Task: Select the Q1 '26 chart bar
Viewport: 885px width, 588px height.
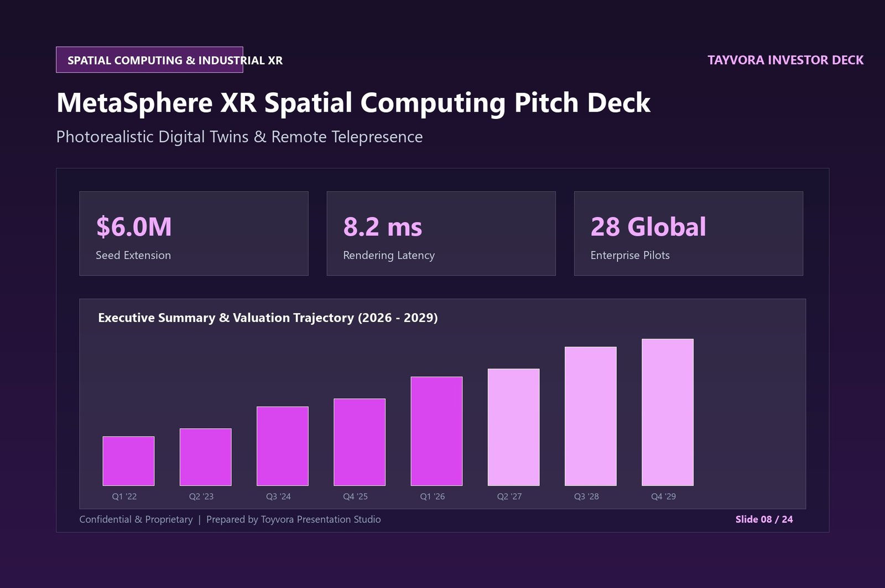Action: click(436, 431)
